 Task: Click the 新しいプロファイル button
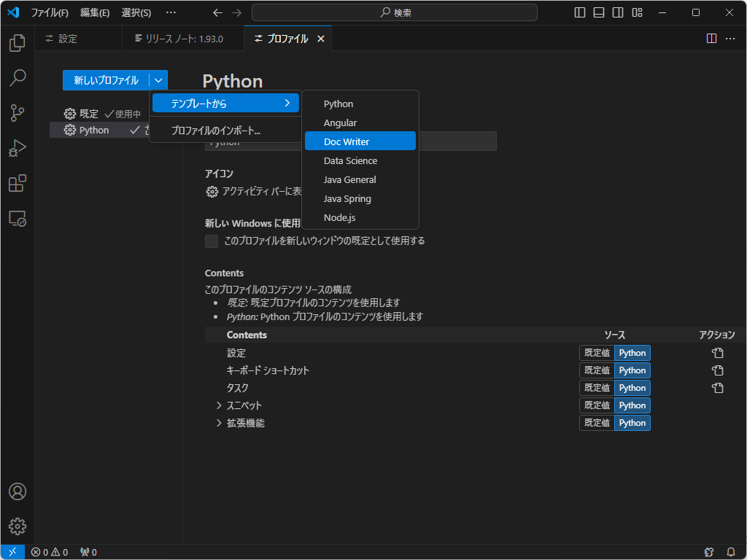(106, 80)
